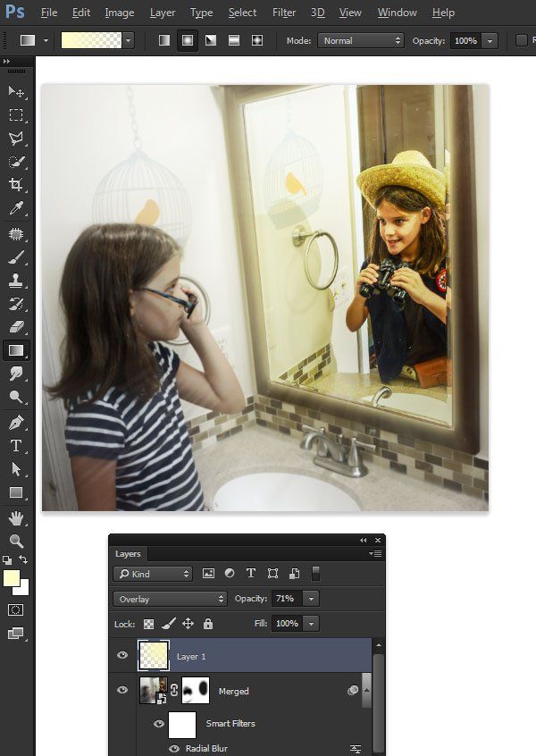Open the layer Opacity slider arrow
Image resolution: width=536 pixels, height=756 pixels.
[x=312, y=599]
